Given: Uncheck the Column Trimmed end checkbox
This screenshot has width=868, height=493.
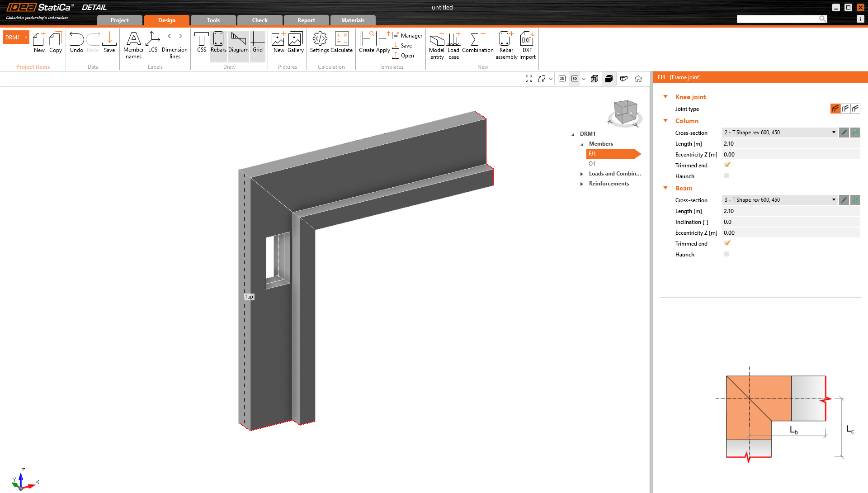Looking at the screenshot, I should 727,165.
